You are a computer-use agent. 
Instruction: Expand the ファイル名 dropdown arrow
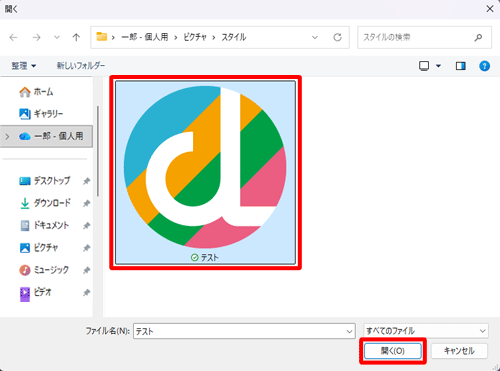tap(349, 331)
